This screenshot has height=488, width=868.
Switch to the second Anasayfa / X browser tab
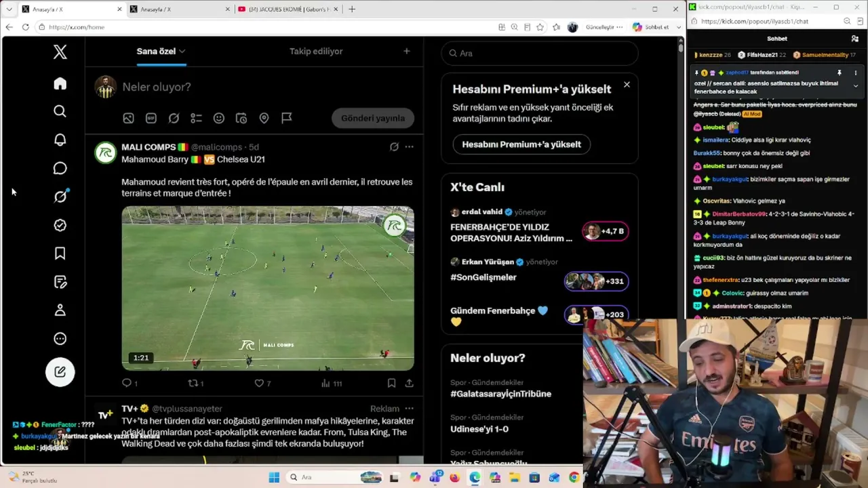pos(179,9)
